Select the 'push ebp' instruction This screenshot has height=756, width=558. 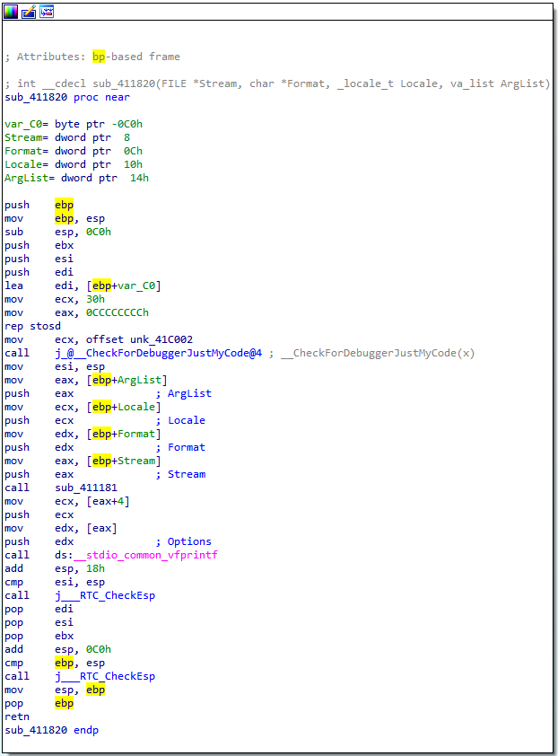pos(39,205)
